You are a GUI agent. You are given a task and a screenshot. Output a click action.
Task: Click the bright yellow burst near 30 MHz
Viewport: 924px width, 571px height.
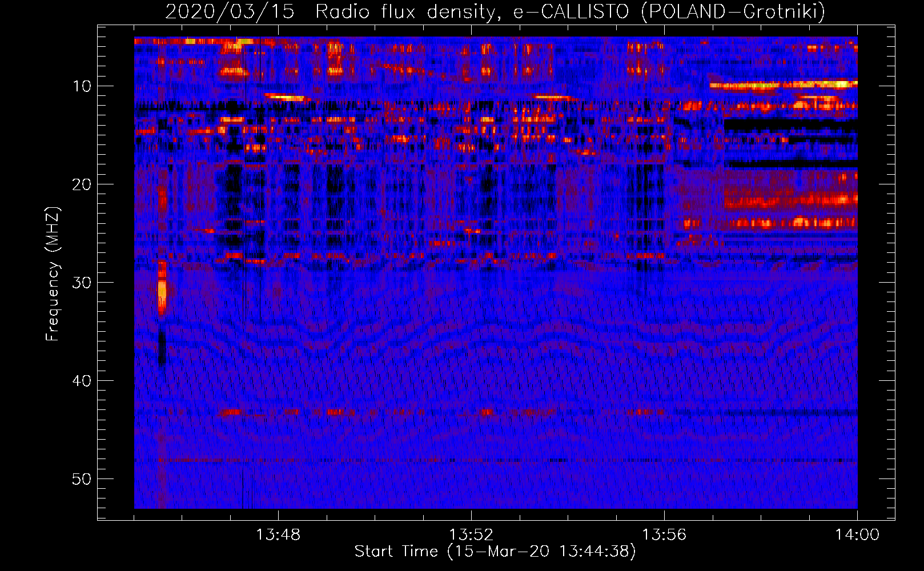point(162,288)
